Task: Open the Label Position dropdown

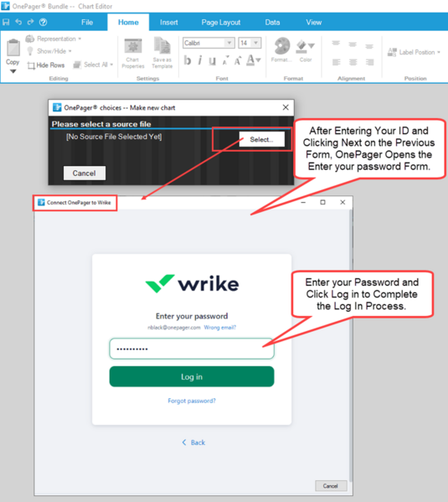Action: pyautogui.click(x=414, y=52)
